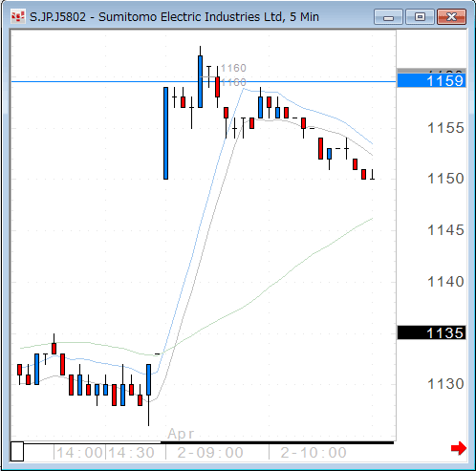
Task: Maximize the Sumitomo Electric chart window
Action: [x=420, y=17]
